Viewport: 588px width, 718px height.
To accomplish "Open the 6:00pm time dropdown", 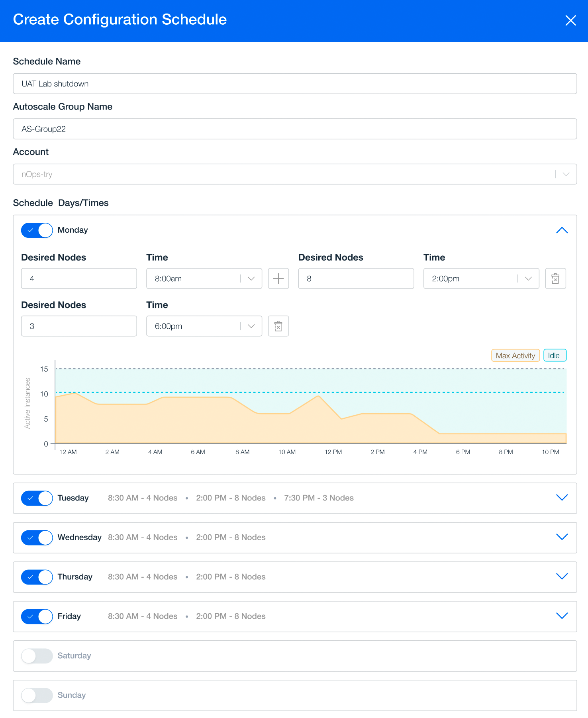I will pyautogui.click(x=204, y=326).
